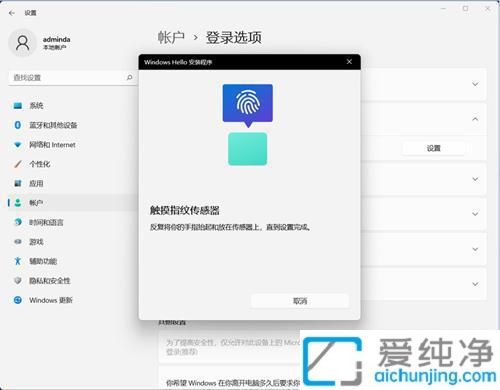The image size is (500, 390).
Task: Expand the bottom-most sign-in option chevron
Action: click(475, 284)
